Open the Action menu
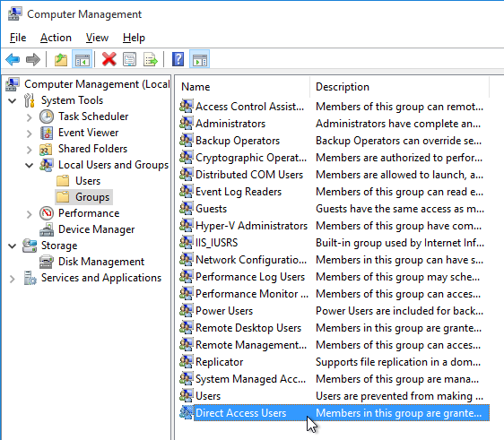Screen dimensions: 504x440 point(56,38)
